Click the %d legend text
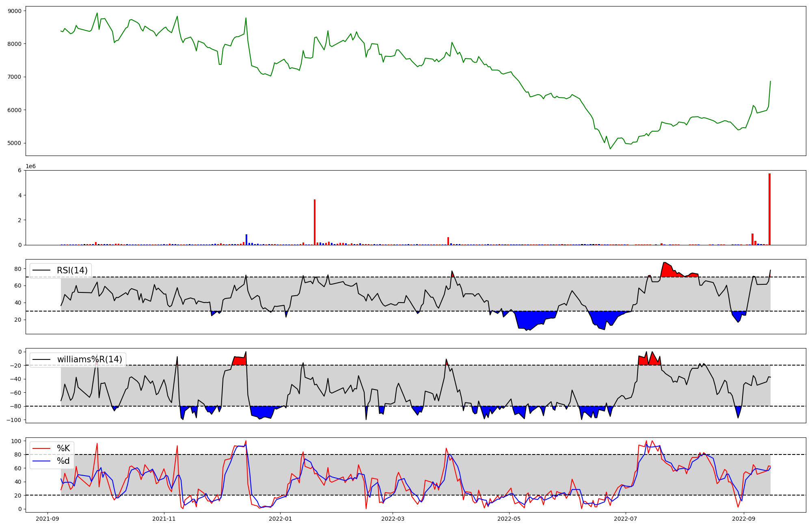This screenshot has width=812, height=528. coord(63,461)
